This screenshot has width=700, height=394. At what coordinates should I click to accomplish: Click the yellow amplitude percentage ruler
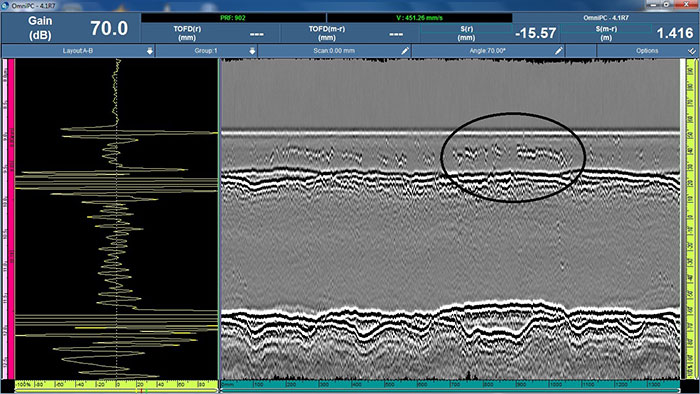(116, 384)
